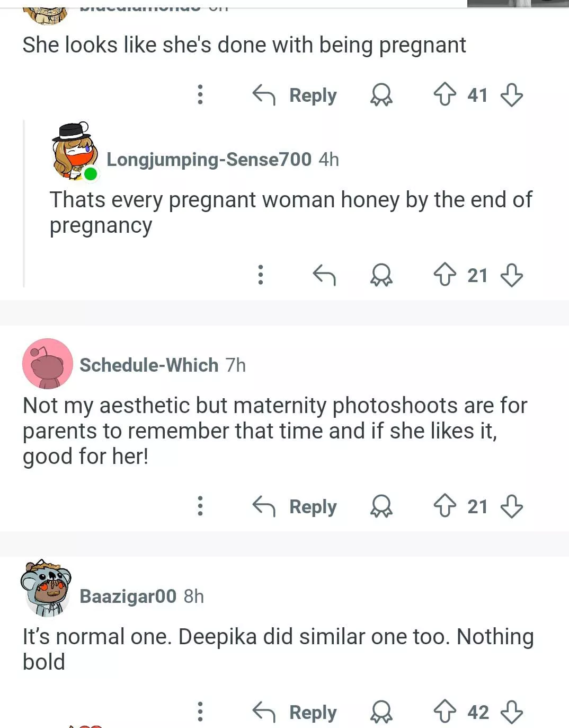Award the 'done with being pregnant' comment
Viewport: 569px width, 728px height.
tap(381, 95)
